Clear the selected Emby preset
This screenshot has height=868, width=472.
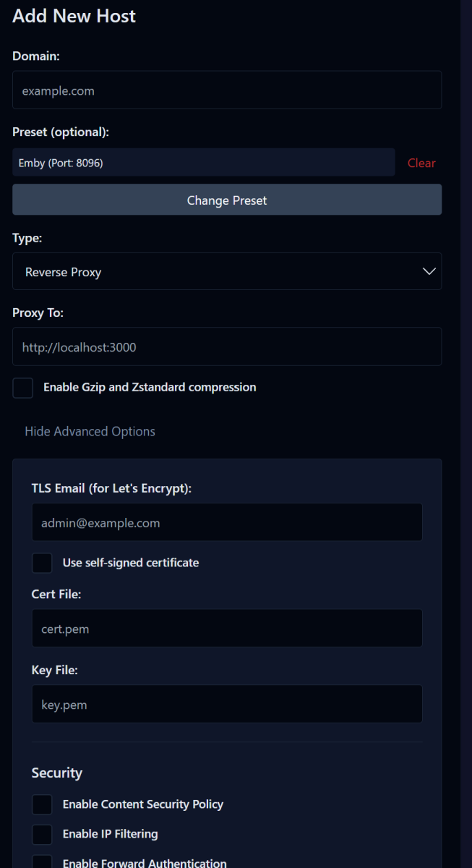pos(421,163)
